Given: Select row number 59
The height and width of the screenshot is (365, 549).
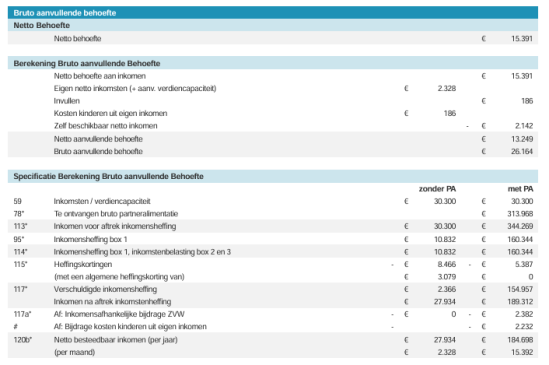Looking at the screenshot, I should 18,201.
